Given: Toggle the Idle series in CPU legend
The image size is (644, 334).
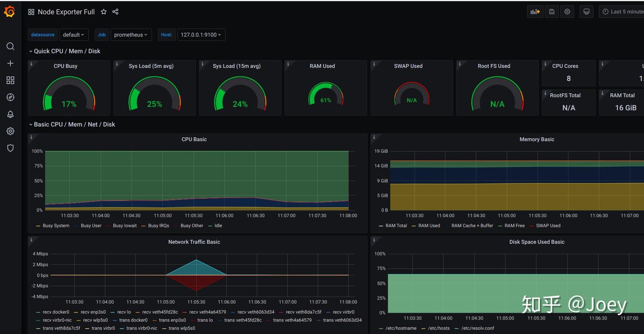Looking at the screenshot, I should pos(218,226).
